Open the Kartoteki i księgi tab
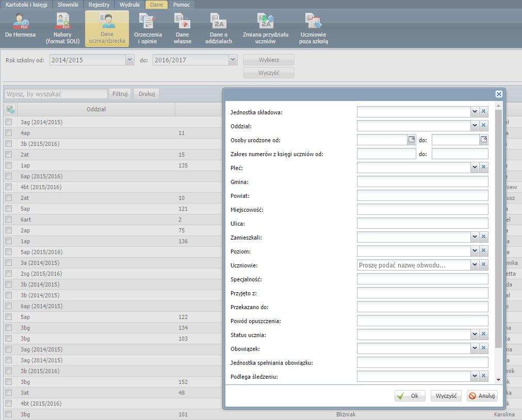Viewport: 522px width, 420px height. click(26, 5)
